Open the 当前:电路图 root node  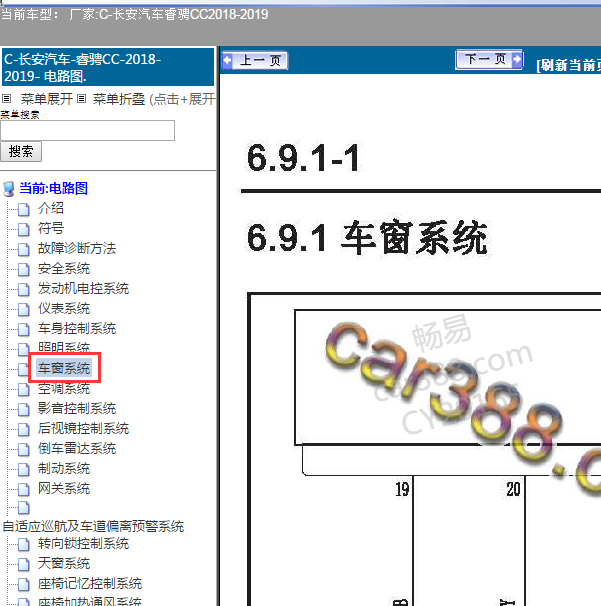pos(53,188)
